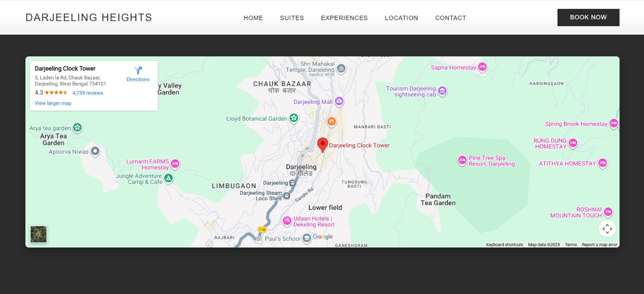Open the View larger map link
This screenshot has height=294, width=644.
click(x=53, y=103)
